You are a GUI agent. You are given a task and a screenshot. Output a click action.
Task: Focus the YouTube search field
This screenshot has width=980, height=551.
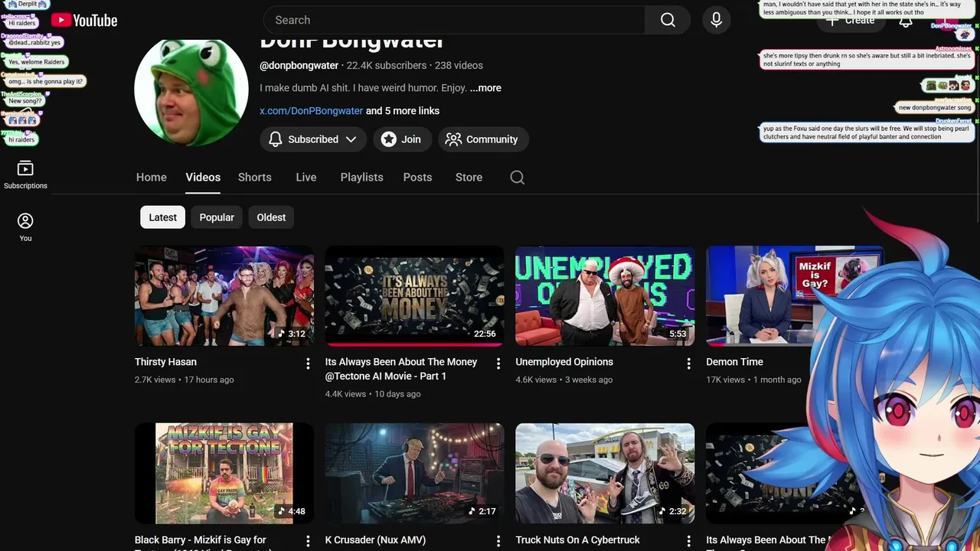pyautogui.click(x=454, y=20)
